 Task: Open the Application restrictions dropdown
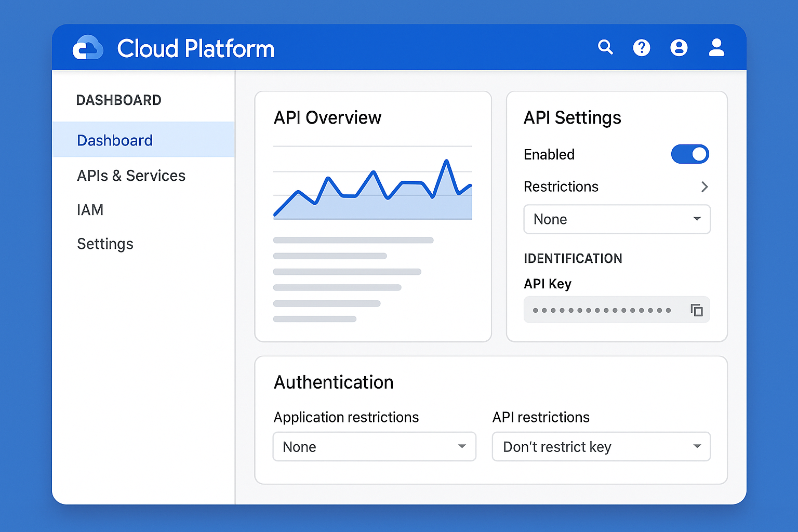[374, 447]
